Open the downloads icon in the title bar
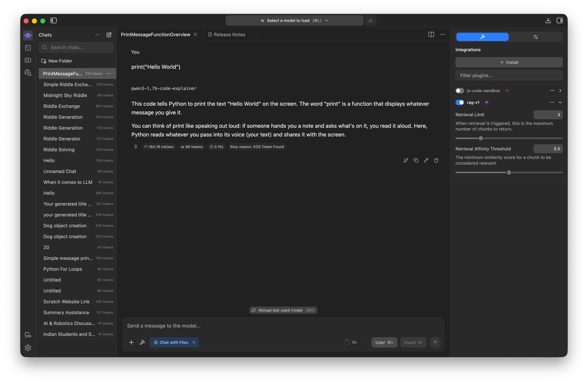 pos(548,20)
